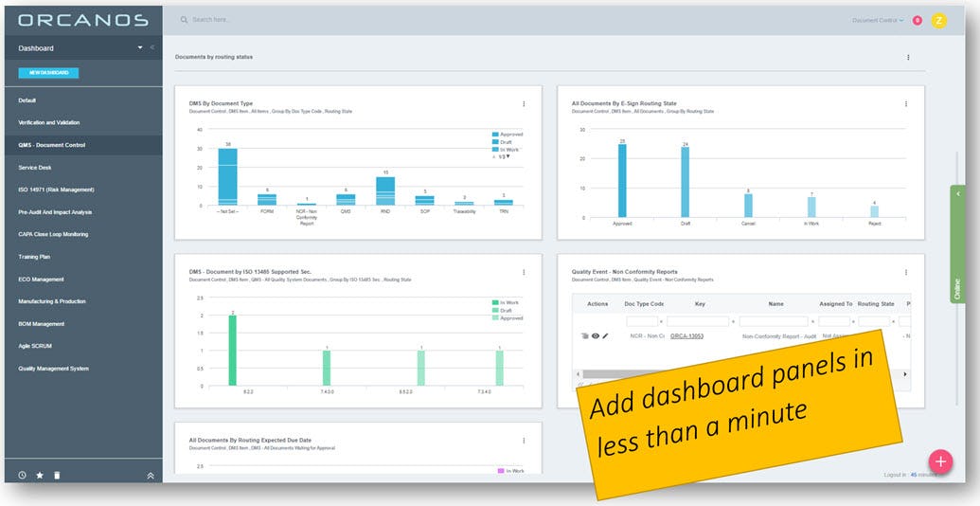
Task: Expand the Dashboard dropdown arrow
Action: [140, 48]
